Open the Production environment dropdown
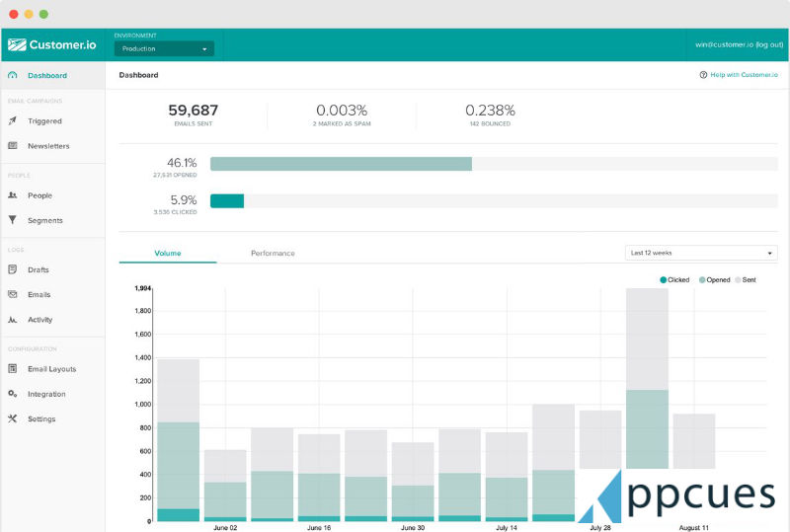The width and height of the screenshot is (790, 532). (x=164, y=48)
